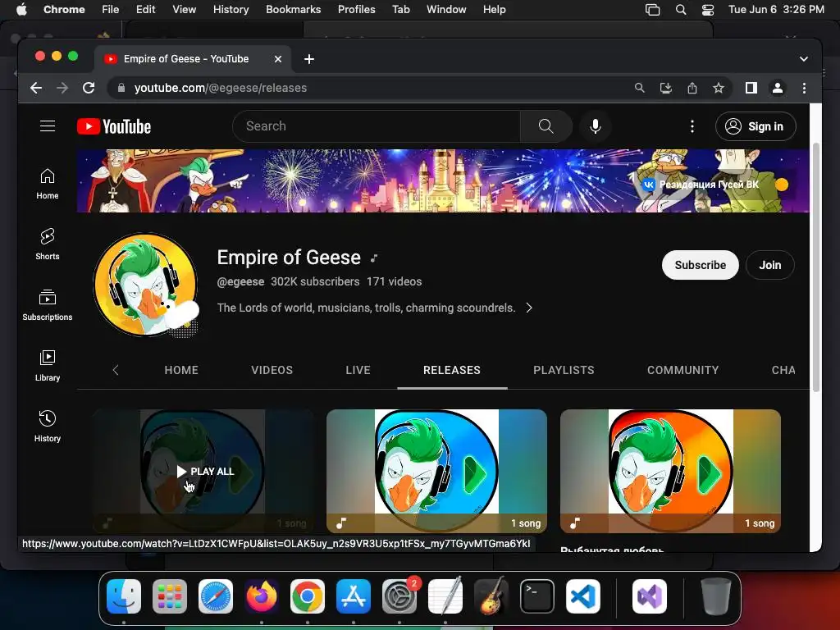Open the orange goose release thumbnail

[x=670, y=471]
